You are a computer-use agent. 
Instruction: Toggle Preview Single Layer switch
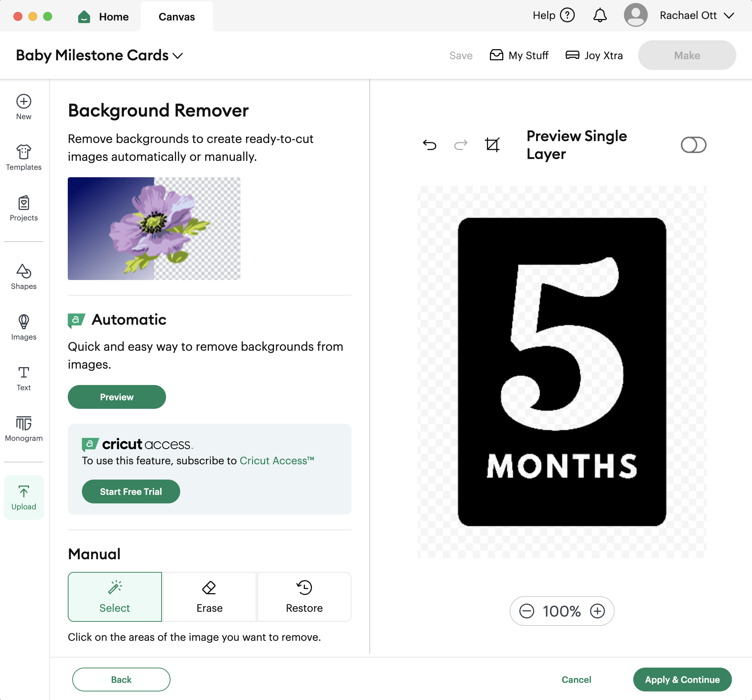click(693, 145)
